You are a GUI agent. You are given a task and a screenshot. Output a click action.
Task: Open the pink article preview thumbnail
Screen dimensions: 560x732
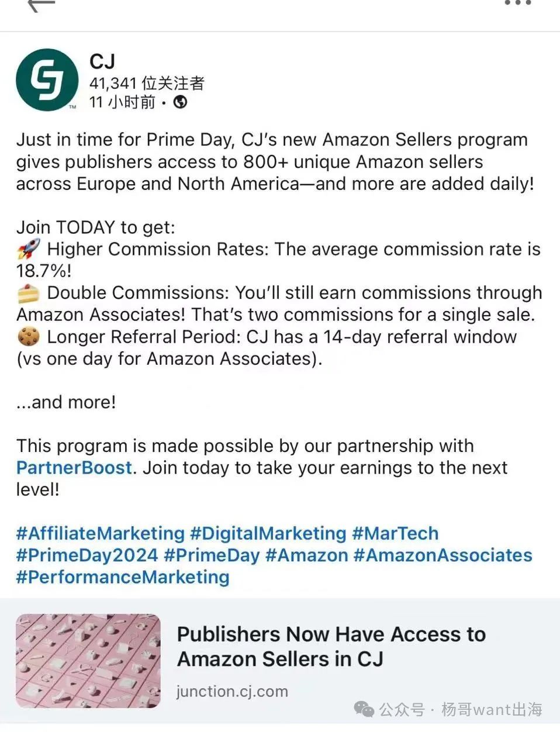tap(88, 660)
